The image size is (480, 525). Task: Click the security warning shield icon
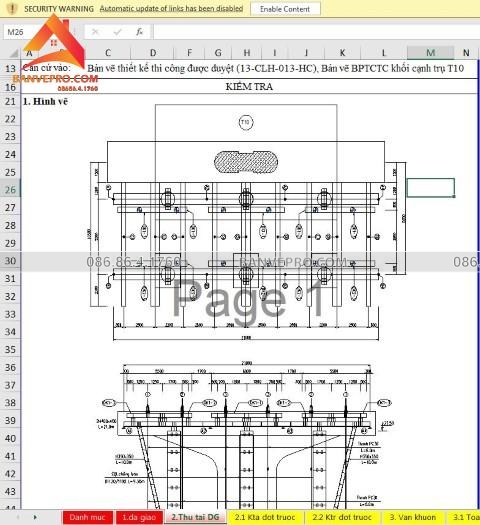click(12, 8)
